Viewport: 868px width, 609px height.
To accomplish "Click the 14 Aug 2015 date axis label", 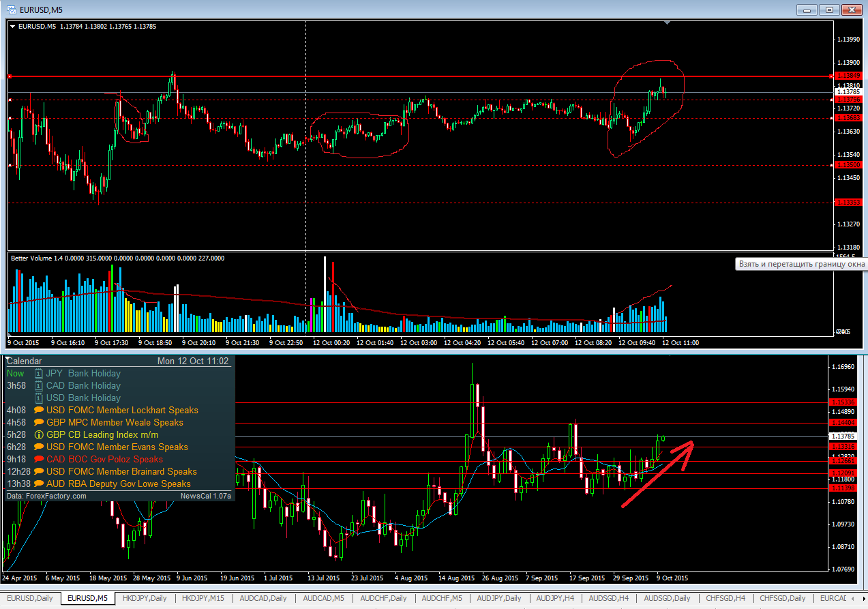I will coord(456,578).
